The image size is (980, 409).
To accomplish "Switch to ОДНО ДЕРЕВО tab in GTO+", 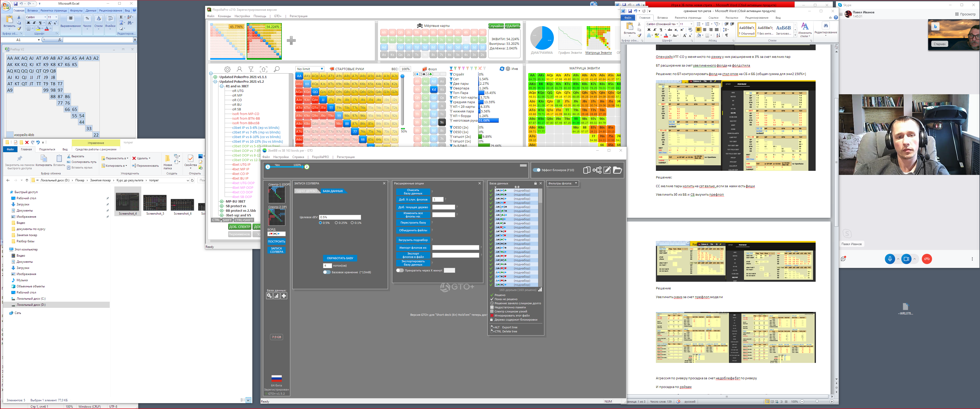I will pos(307,191).
